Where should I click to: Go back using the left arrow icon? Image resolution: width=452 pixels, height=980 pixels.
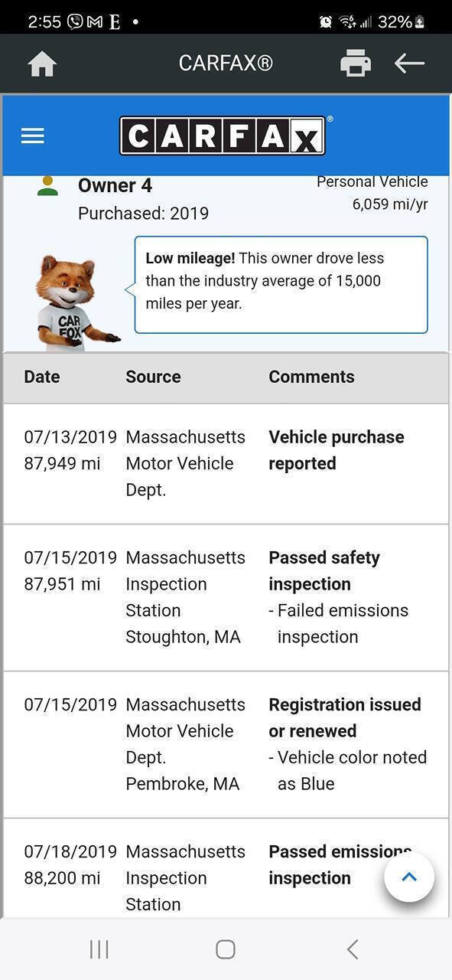tap(409, 64)
